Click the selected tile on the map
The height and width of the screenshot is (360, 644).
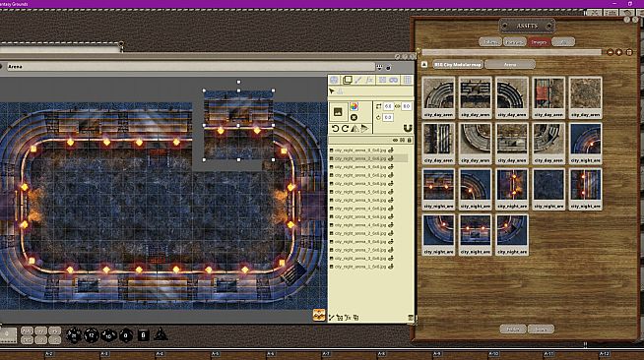(x=238, y=125)
